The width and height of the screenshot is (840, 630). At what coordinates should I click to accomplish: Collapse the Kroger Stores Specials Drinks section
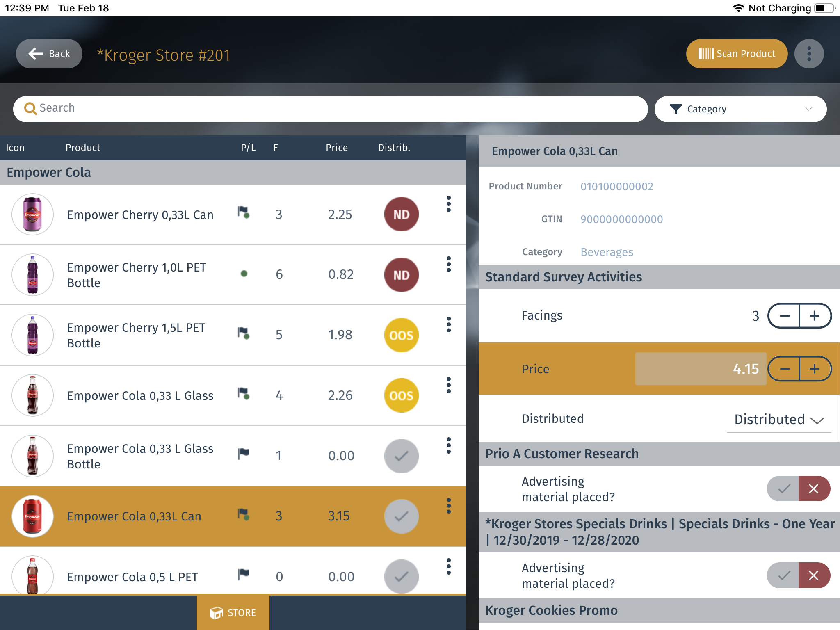coord(659,532)
